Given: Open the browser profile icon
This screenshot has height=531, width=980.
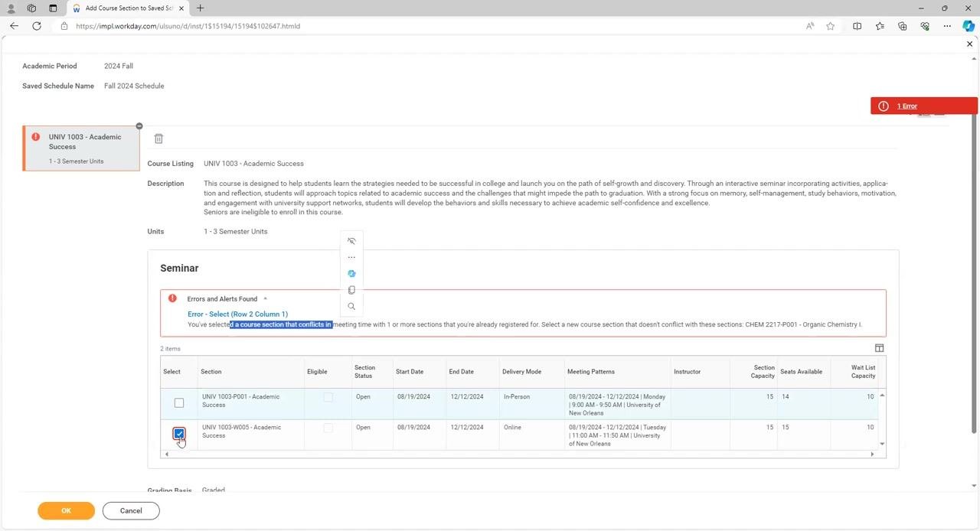Looking at the screenshot, I should pos(11,8).
